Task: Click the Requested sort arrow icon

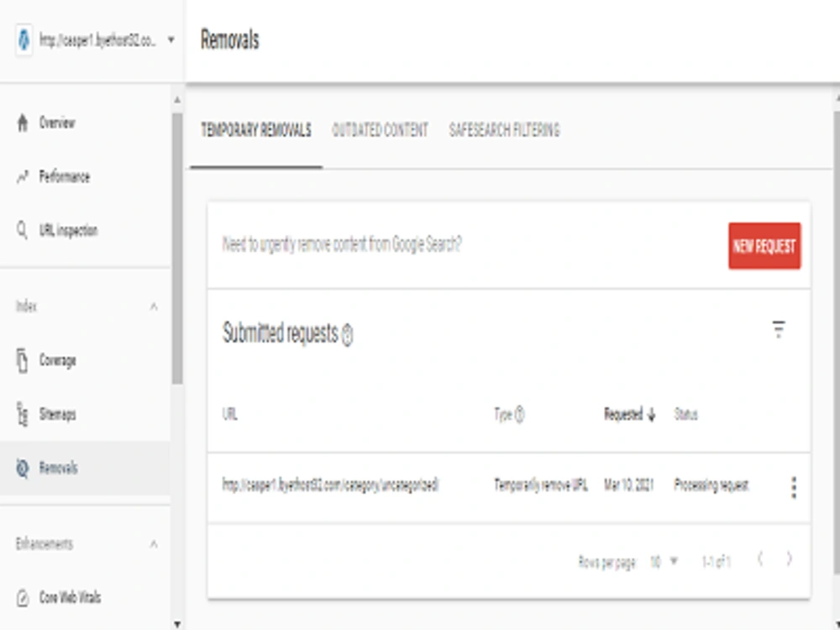Action: [652, 415]
